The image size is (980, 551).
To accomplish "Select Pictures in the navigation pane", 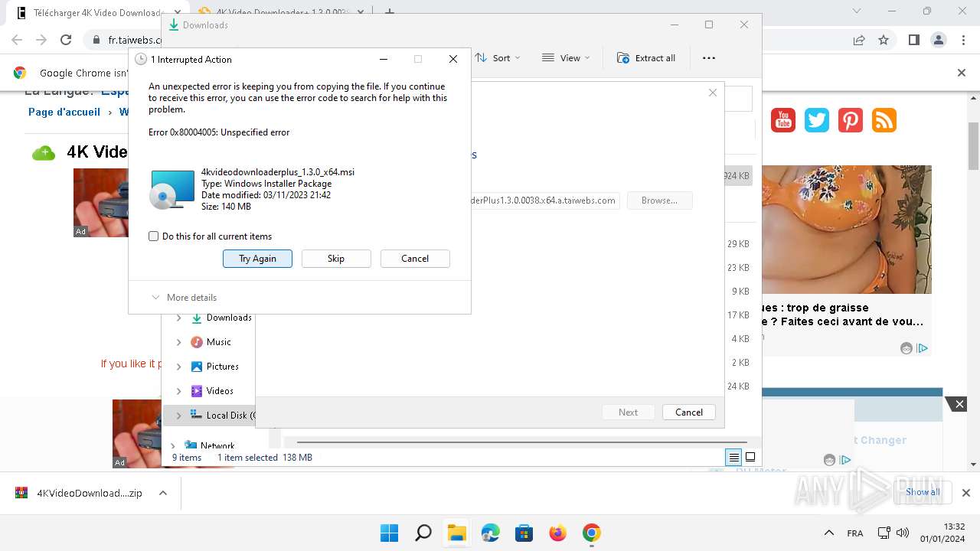I will pyautogui.click(x=223, y=367).
